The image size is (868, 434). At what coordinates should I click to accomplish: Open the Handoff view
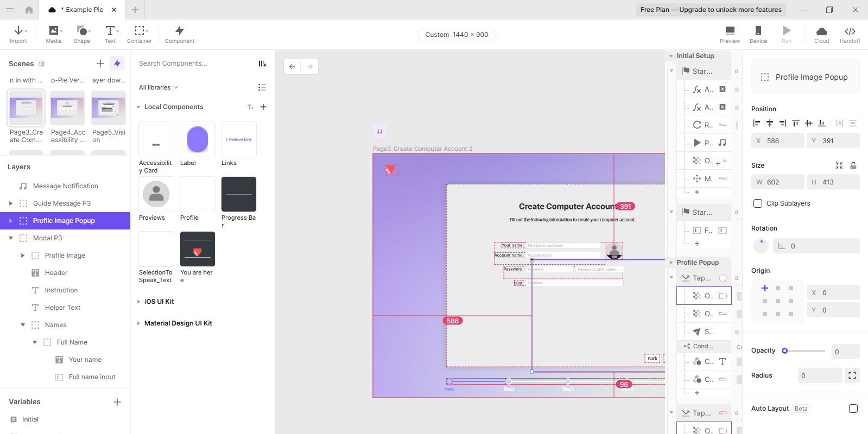pos(850,34)
